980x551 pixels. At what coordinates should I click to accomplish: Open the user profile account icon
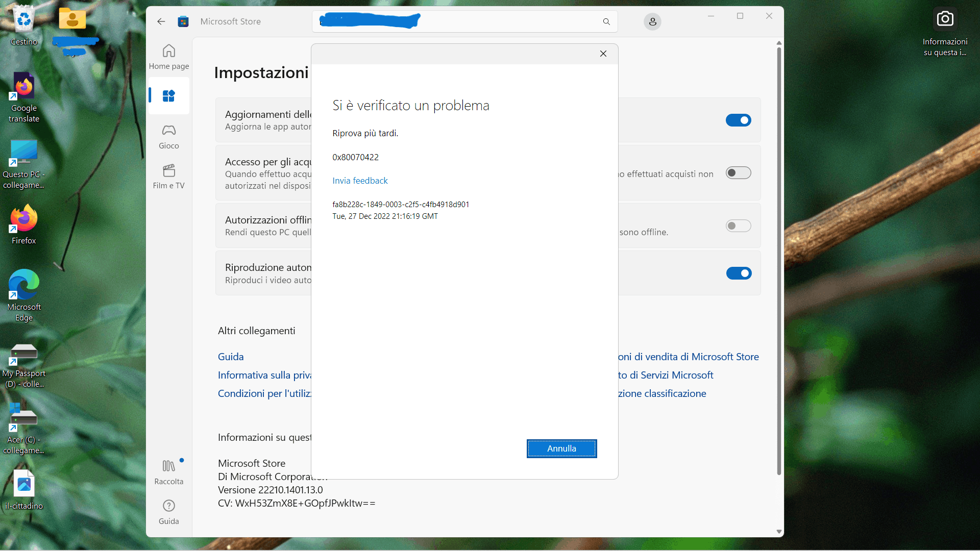coord(652,22)
